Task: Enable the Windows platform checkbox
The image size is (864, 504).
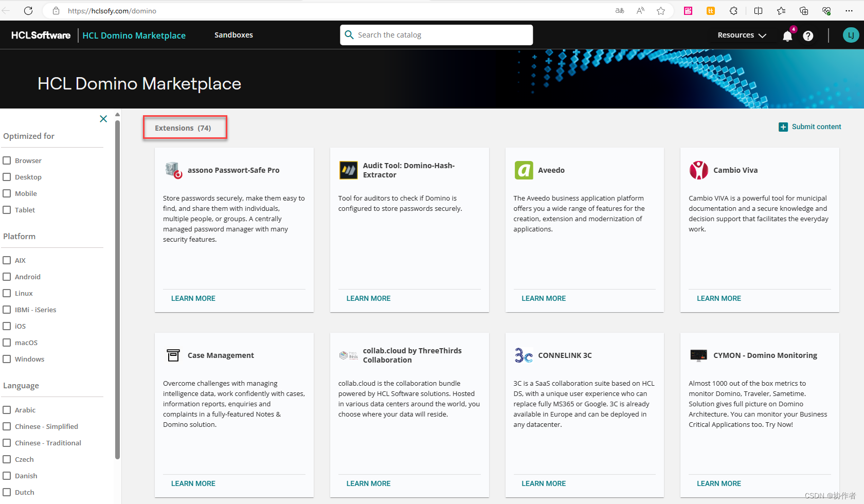Action: click(x=7, y=359)
